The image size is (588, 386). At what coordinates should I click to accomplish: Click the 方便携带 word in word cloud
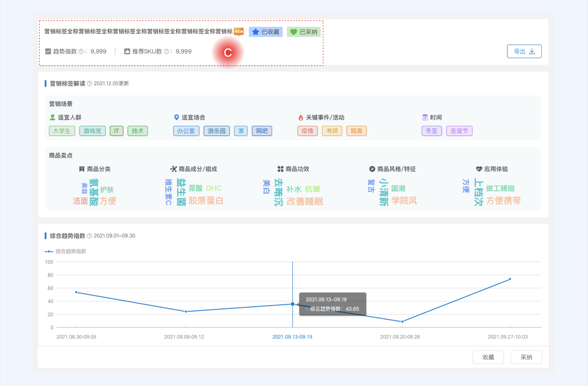pos(503,200)
